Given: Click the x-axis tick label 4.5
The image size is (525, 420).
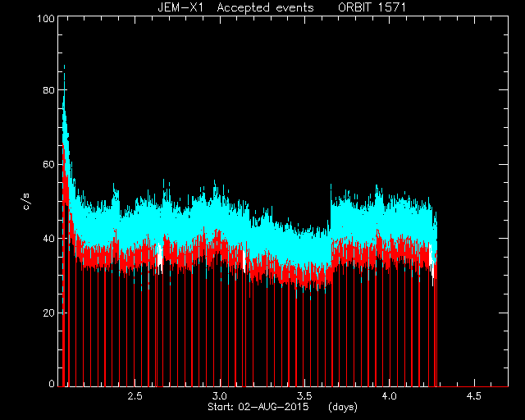Looking at the screenshot, I should tap(474, 396).
